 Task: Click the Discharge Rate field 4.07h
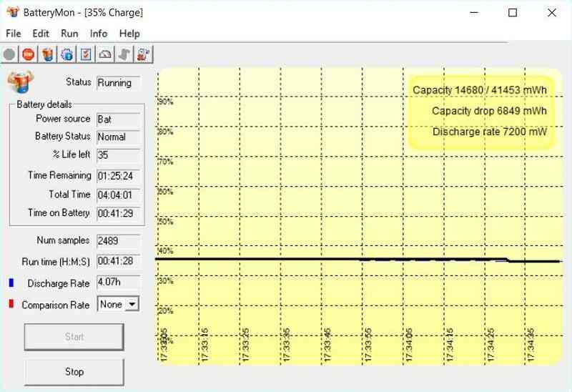coord(118,282)
